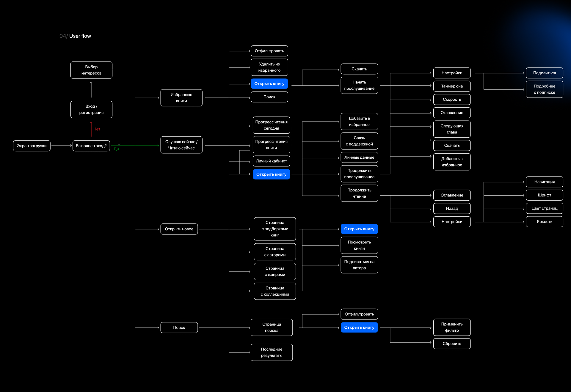Select the 'Поделиться' node
The height and width of the screenshot is (392, 571).
[x=544, y=73]
